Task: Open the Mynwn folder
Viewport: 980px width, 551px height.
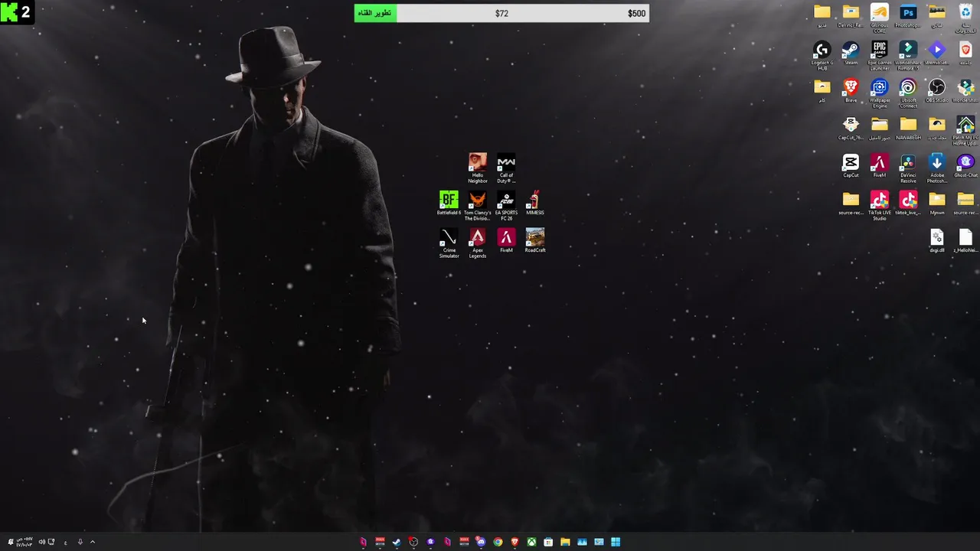Action: (x=937, y=203)
